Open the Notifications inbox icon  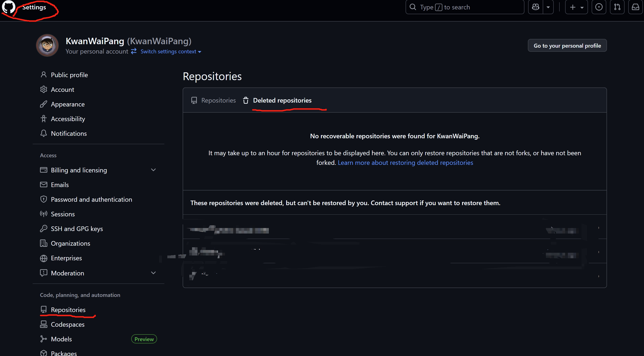635,7
